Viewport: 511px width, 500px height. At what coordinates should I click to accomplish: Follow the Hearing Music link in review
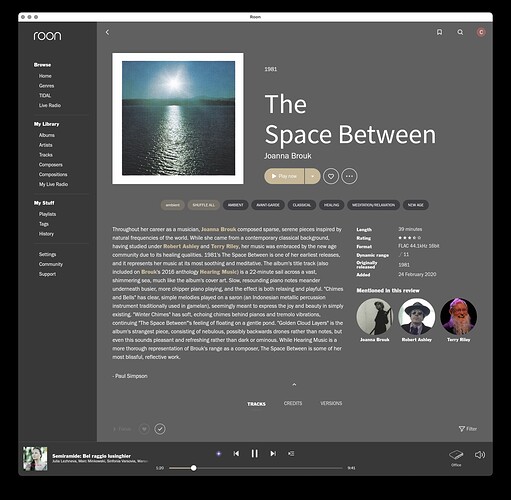[219, 272]
